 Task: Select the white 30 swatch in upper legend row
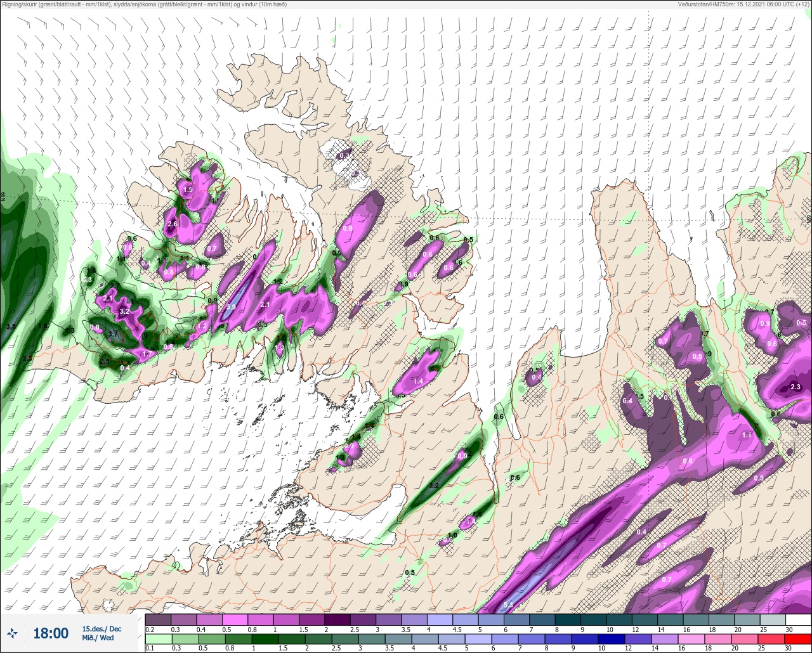(x=798, y=619)
